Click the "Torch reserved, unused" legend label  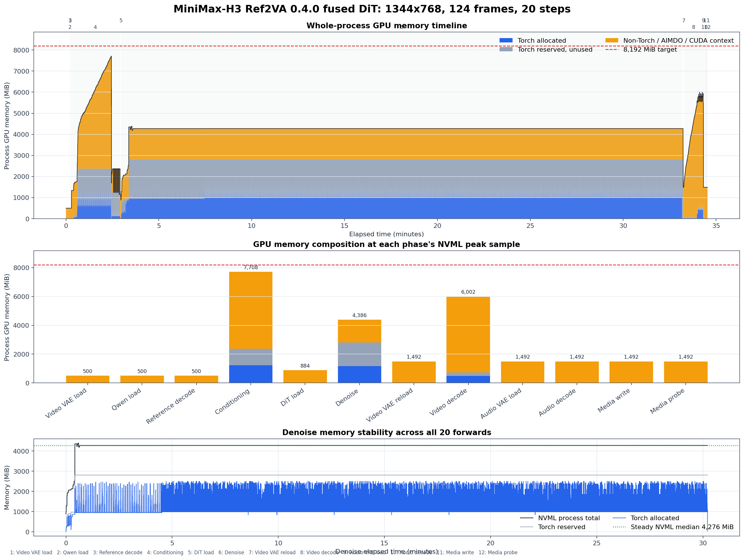point(555,49)
